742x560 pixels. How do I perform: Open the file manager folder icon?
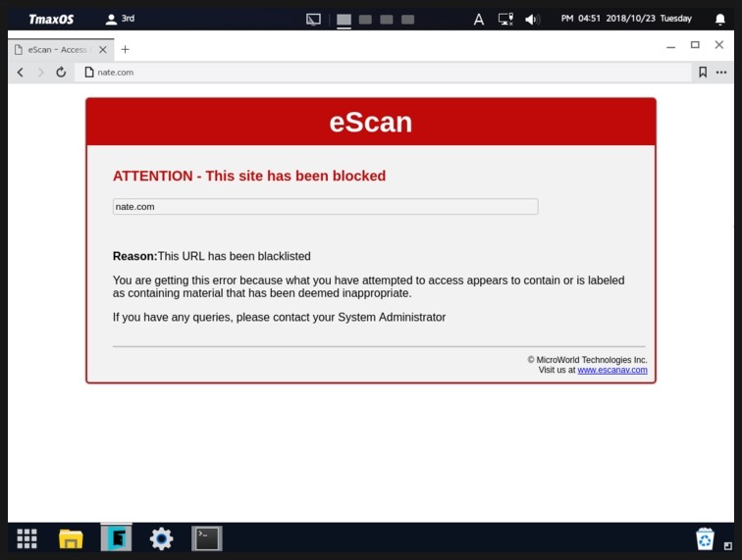[x=71, y=538]
